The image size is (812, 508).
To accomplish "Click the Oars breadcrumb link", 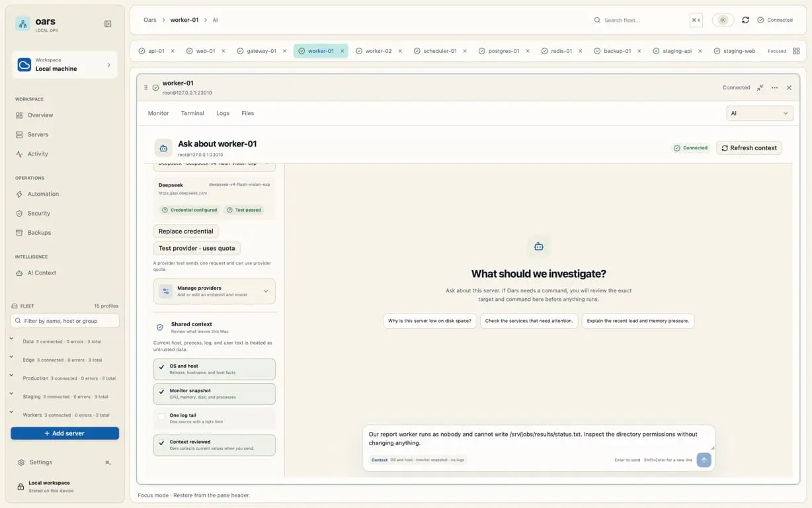I will point(150,20).
